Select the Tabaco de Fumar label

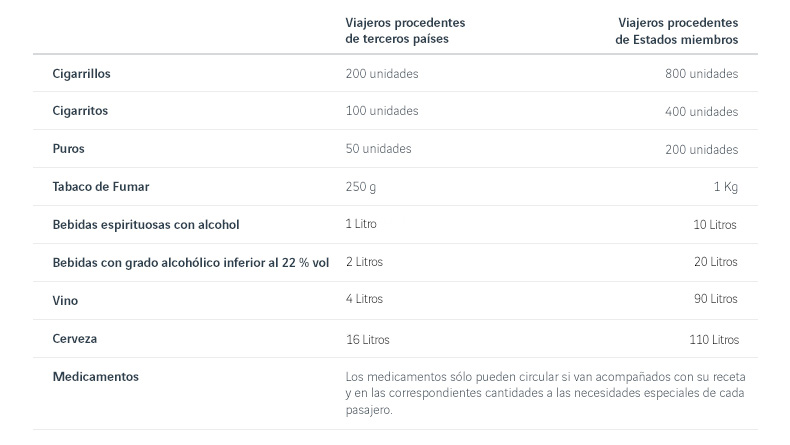tap(100, 187)
